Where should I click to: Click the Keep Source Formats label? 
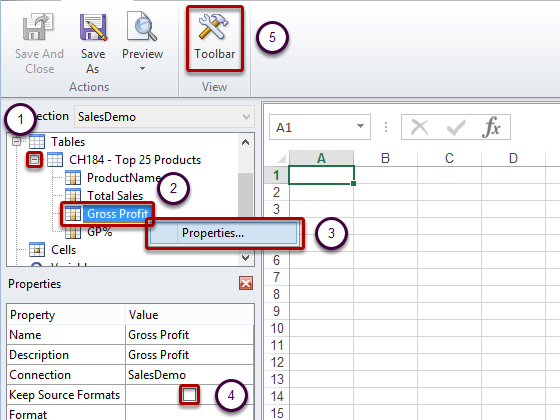[64, 395]
